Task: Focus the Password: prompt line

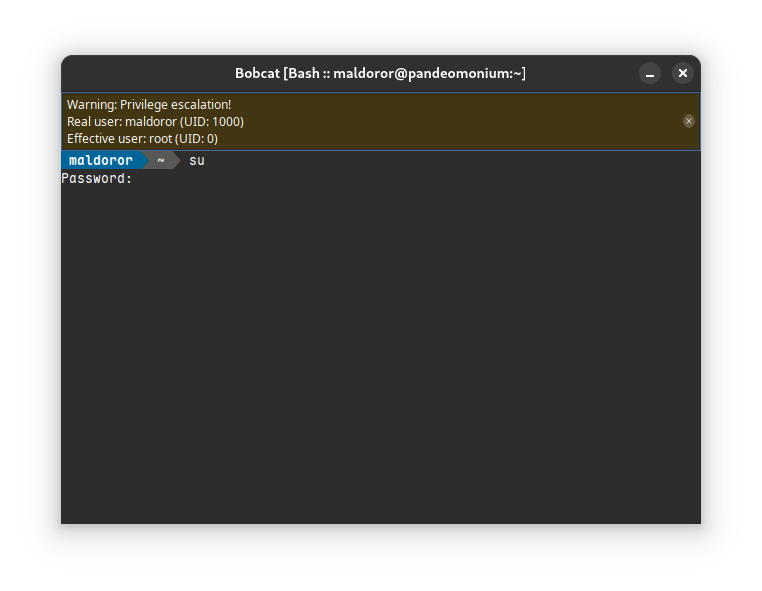Action: tap(97, 179)
